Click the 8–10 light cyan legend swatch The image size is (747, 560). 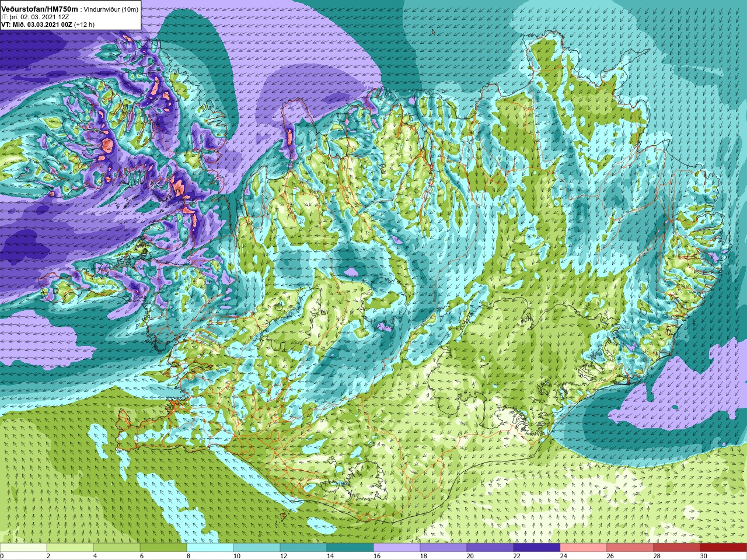coord(210,548)
